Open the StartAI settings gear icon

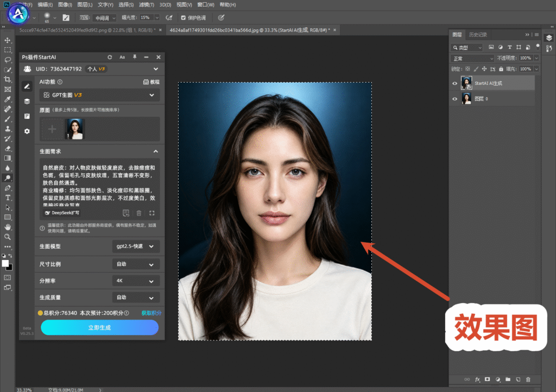tap(27, 131)
